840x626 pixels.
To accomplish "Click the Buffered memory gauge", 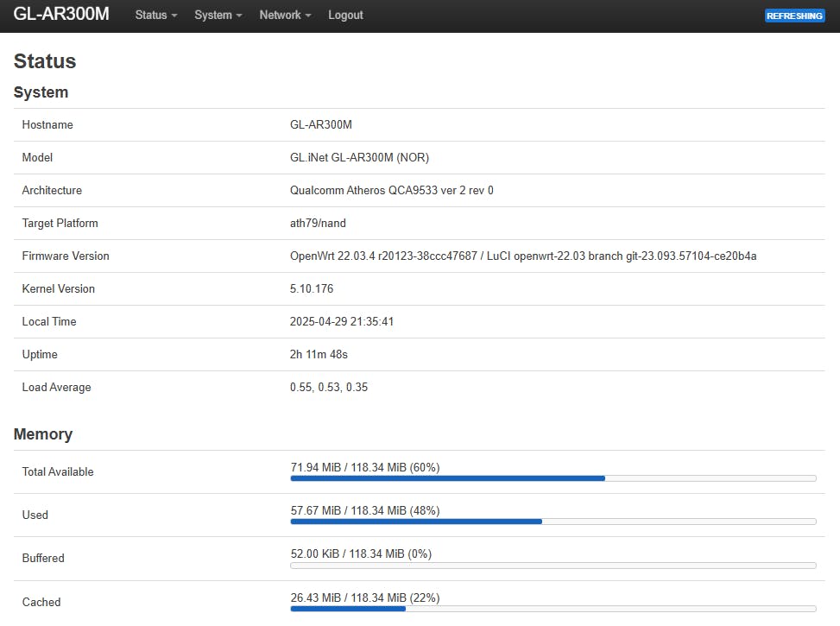I will pos(553,565).
